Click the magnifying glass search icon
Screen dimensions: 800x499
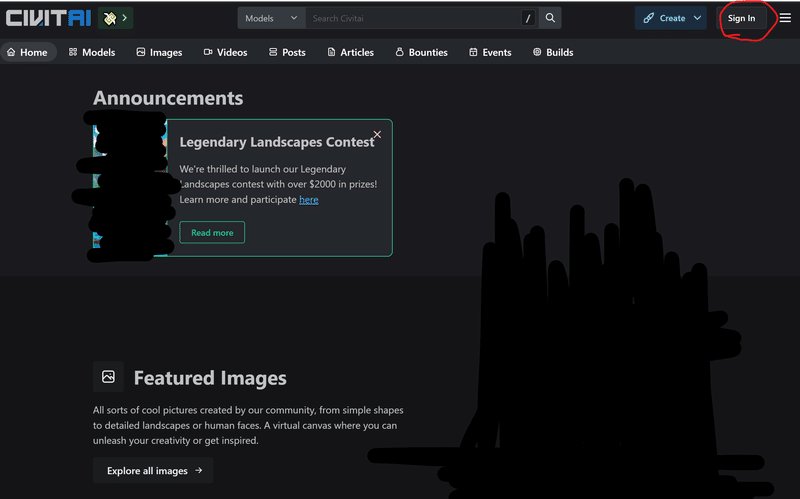point(550,18)
